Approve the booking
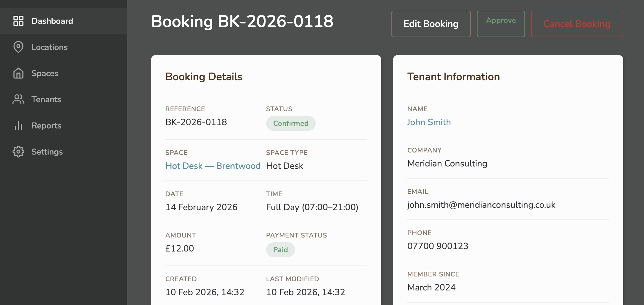 [x=501, y=24]
